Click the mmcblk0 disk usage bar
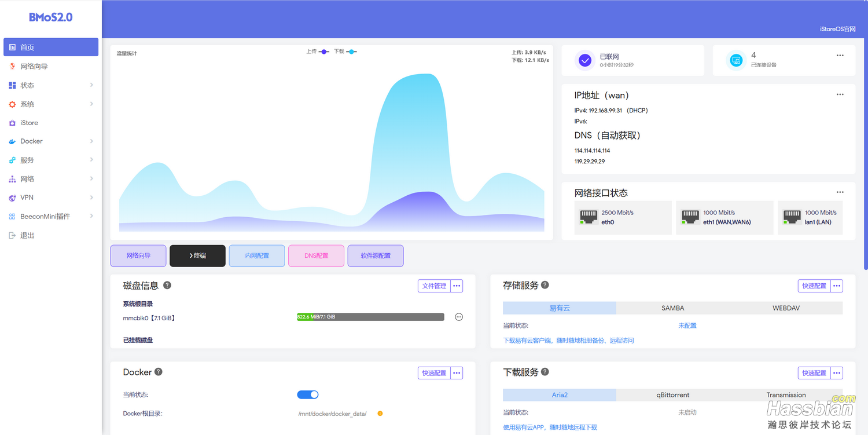 [x=370, y=317]
